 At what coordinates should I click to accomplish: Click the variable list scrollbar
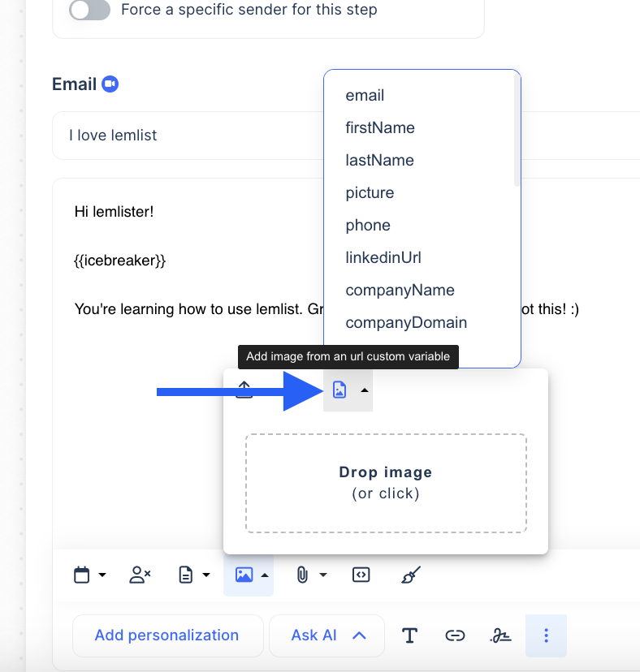tap(517, 131)
